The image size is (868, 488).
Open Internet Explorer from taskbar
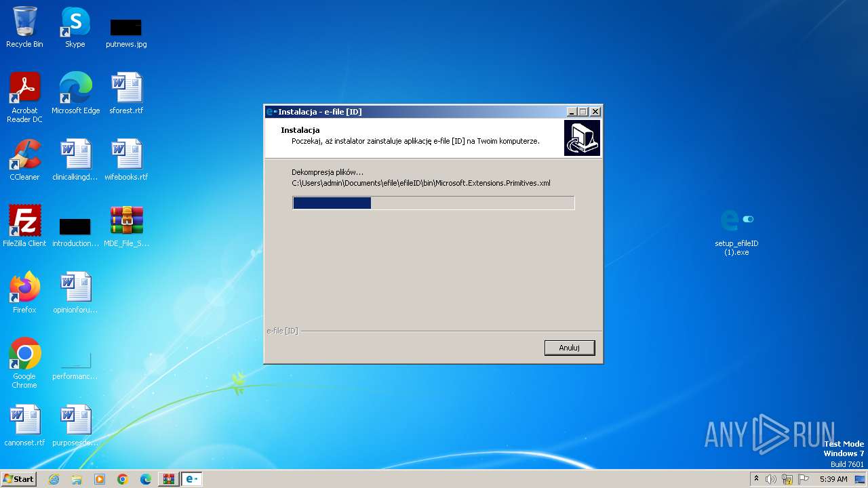(x=54, y=479)
